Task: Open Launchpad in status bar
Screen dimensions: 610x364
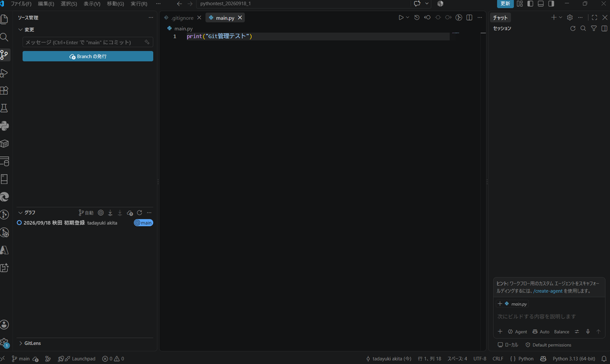Action: tap(77, 359)
